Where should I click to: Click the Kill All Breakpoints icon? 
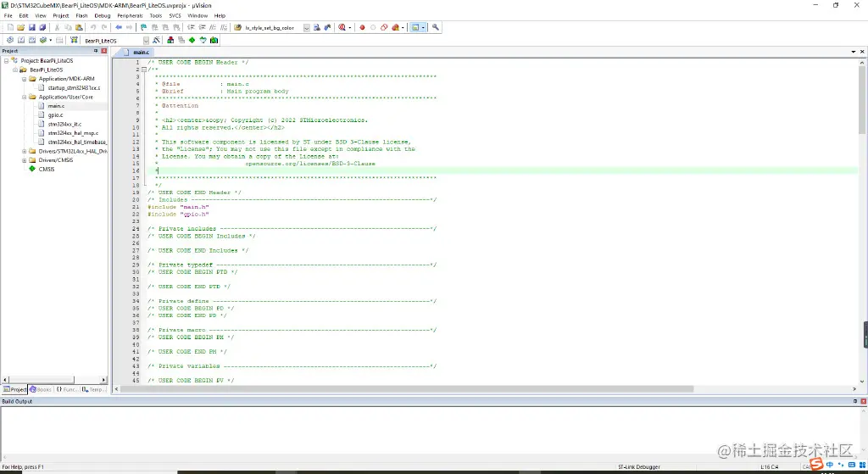pyautogui.click(x=395, y=27)
